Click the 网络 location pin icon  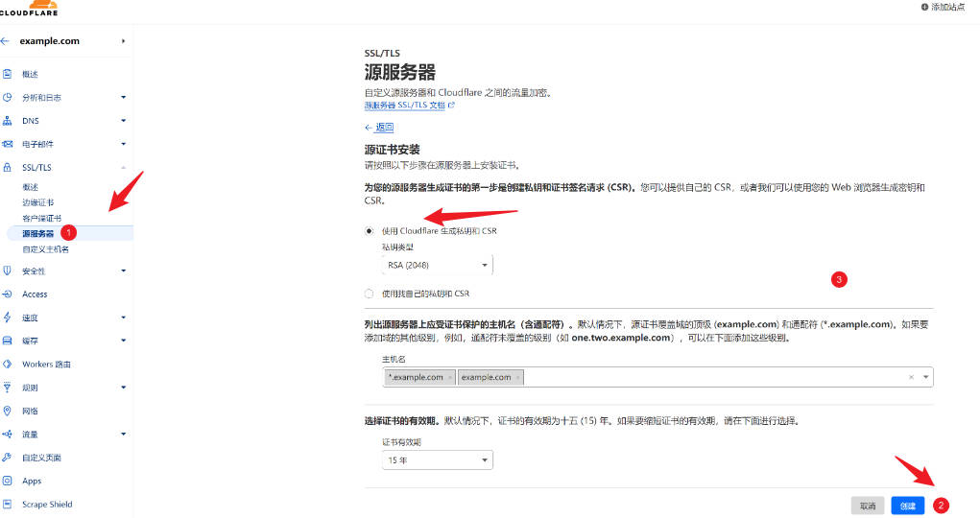pos(7,411)
